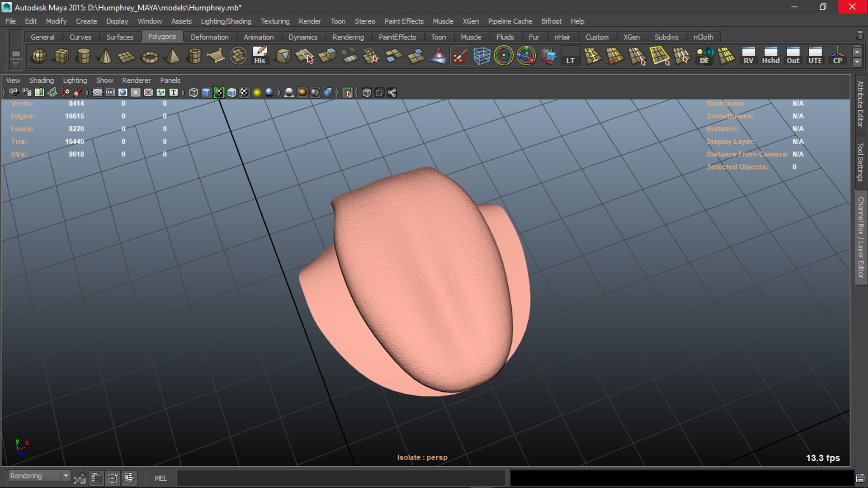Switch to the Surfaces shelf tab
868x488 pixels.
120,37
